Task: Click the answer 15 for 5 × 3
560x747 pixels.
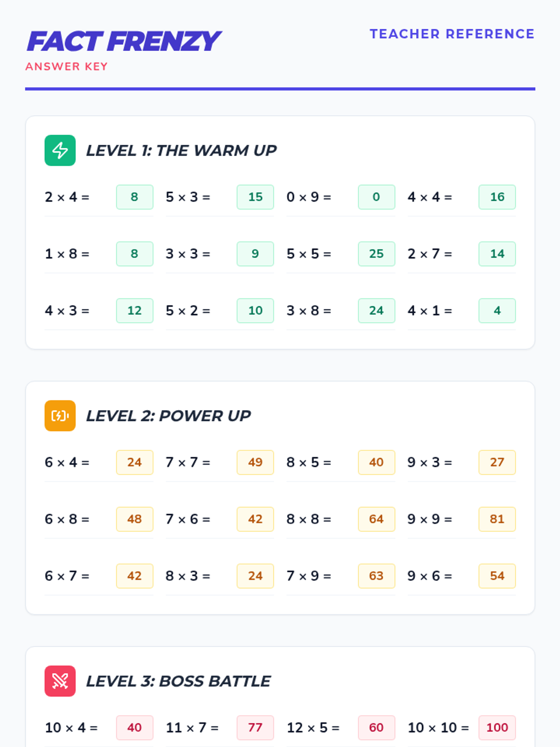Action: coord(255,197)
